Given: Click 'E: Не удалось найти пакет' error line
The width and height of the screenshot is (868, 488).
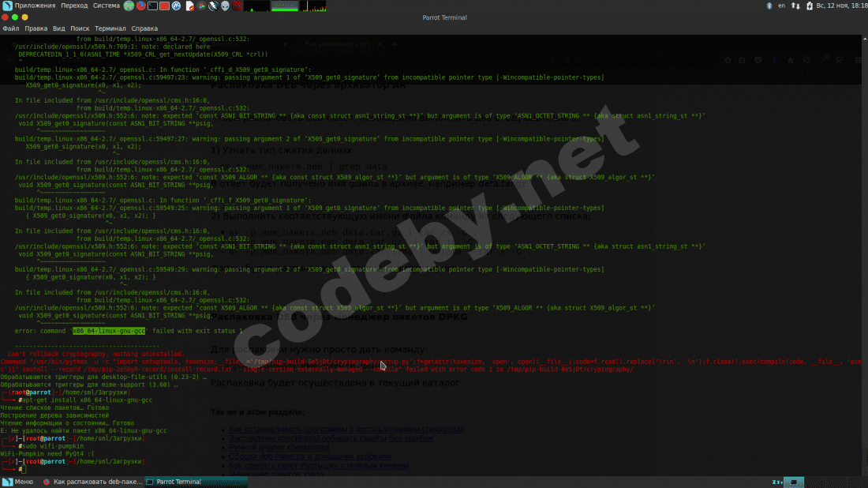Looking at the screenshot, I should coord(83,430).
